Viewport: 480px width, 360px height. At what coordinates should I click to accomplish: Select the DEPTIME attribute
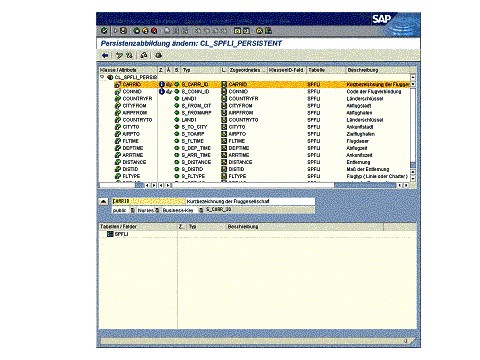(133, 148)
